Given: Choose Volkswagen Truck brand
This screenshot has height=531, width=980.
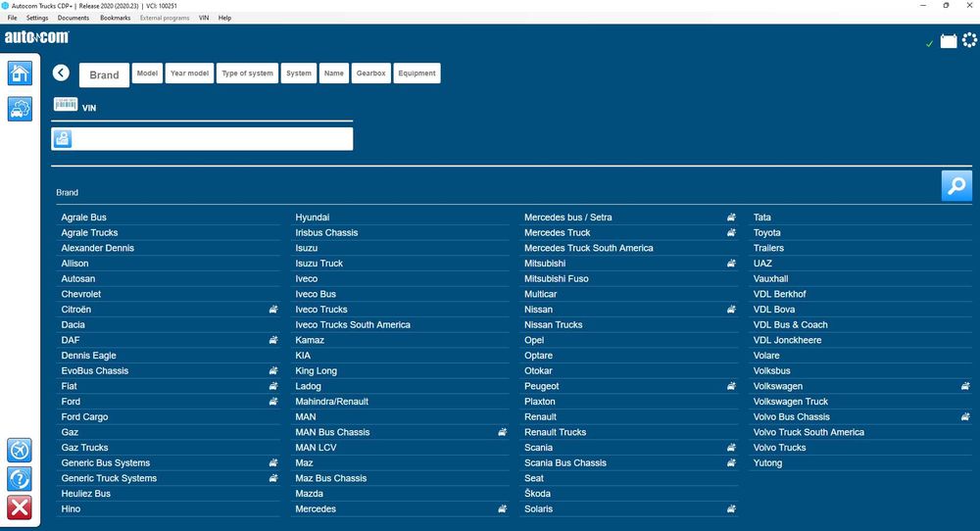Looking at the screenshot, I should pyautogui.click(x=791, y=401).
